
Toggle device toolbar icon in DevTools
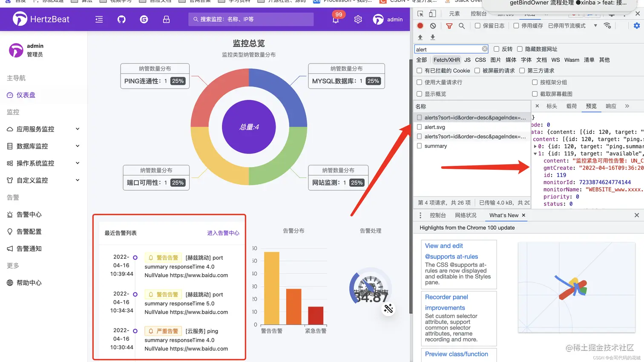pyautogui.click(x=432, y=14)
